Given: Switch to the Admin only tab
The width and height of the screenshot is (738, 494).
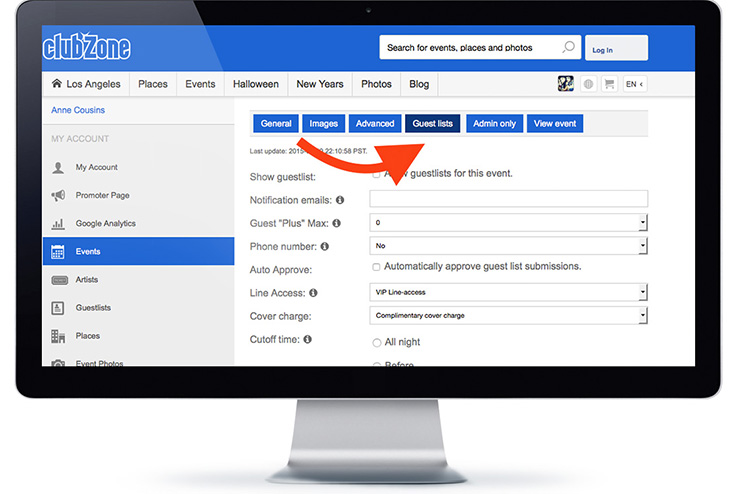Looking at the screenshot, I should pos(494,123).
